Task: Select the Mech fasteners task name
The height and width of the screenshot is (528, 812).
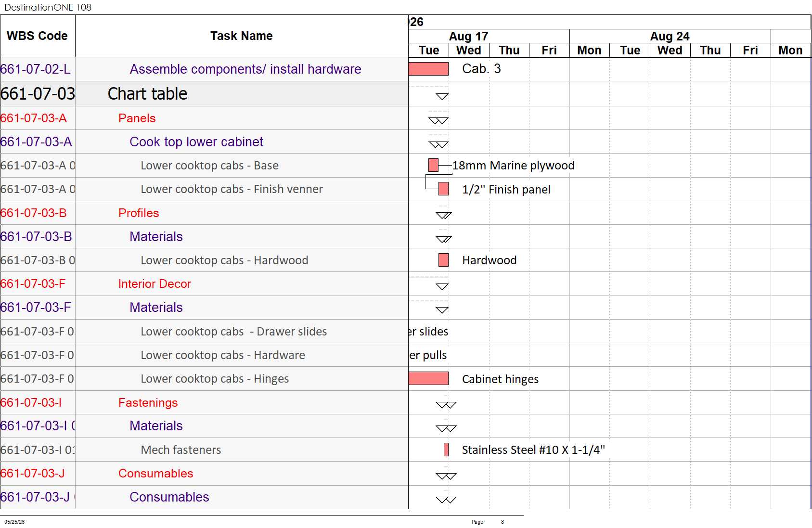Action: (x=181, y=450)
